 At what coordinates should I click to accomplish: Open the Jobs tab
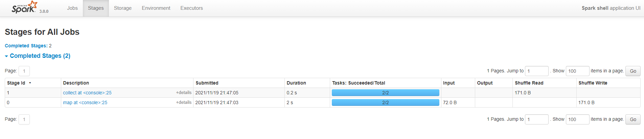[72, 8]
